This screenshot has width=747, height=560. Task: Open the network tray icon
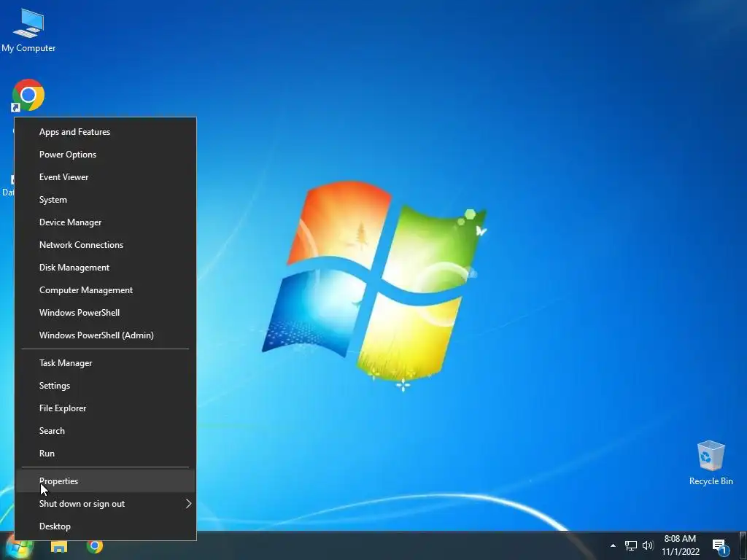[x=631, y=545]
